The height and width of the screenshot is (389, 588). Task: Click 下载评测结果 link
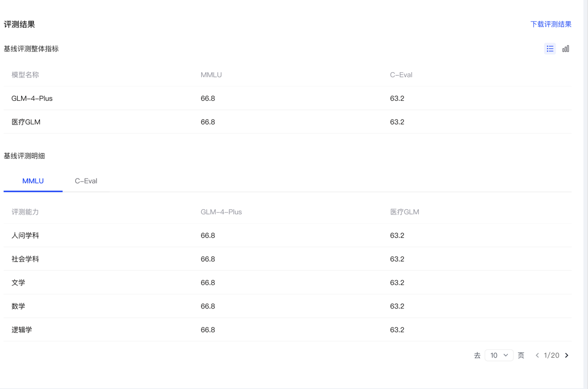pos(551,24)
